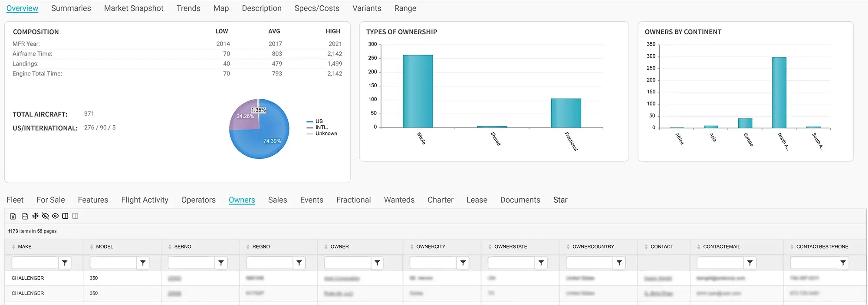This screenshot has width=868, height=305.
Task: Open blurred contact link in second row
Action: point(658,294)
